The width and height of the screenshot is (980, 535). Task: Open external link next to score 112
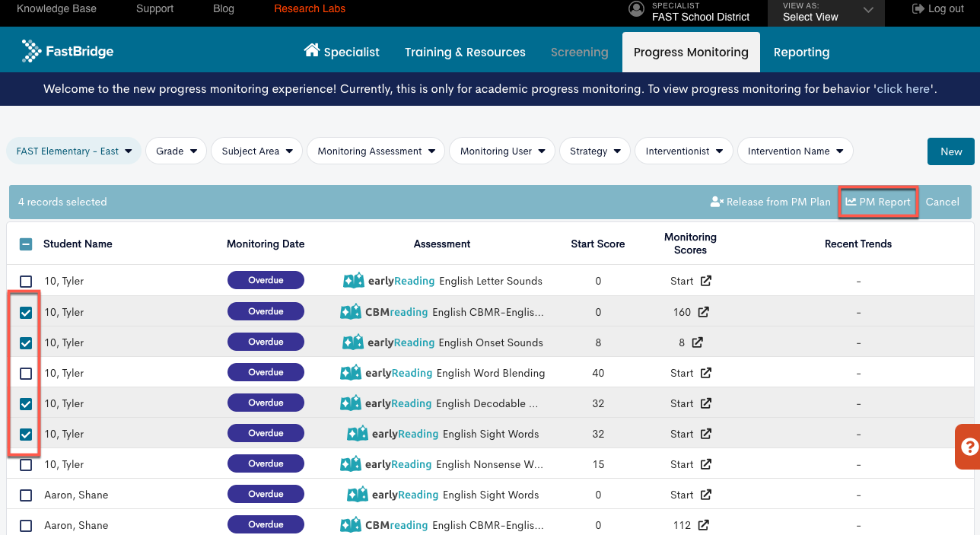click(704, 525)
